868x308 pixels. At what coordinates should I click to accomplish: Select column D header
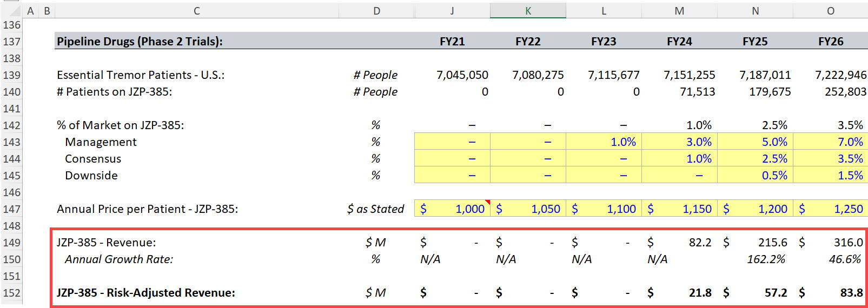[x=376, y=11]
